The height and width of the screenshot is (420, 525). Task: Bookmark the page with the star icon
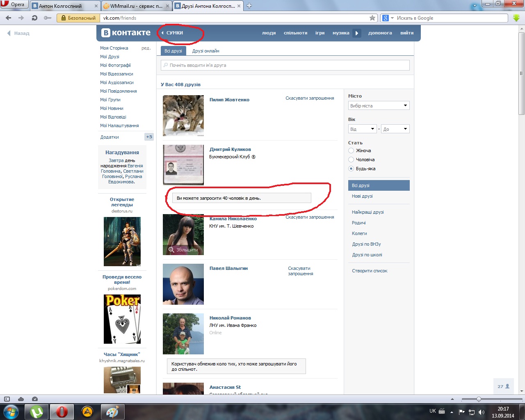[x=372, y=18]
